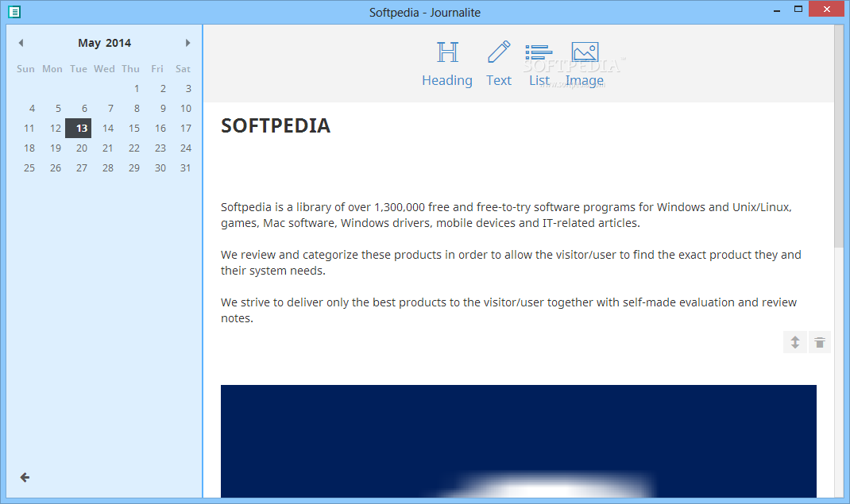Insert a List block
The image size is (850, 504).
point(539,65)
